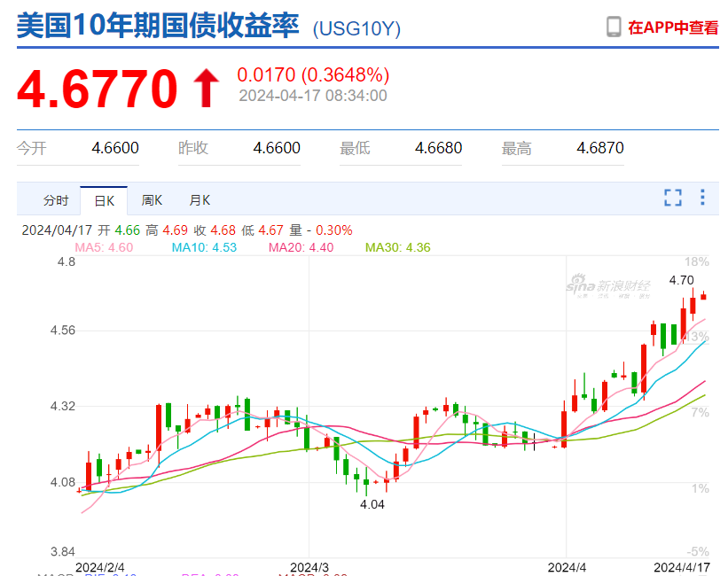Toggle the 日K candlestick chart view
728x576 pixels.
point(104,200)
